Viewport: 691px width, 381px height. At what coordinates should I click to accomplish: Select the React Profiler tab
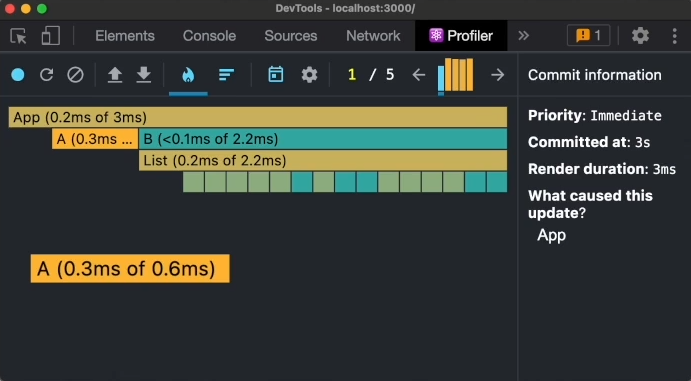461,36
